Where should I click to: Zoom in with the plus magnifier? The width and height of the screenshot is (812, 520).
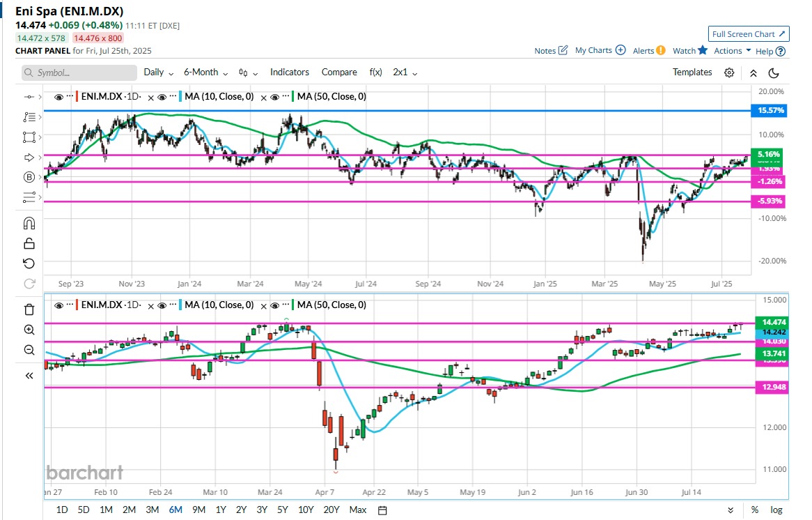29,330
